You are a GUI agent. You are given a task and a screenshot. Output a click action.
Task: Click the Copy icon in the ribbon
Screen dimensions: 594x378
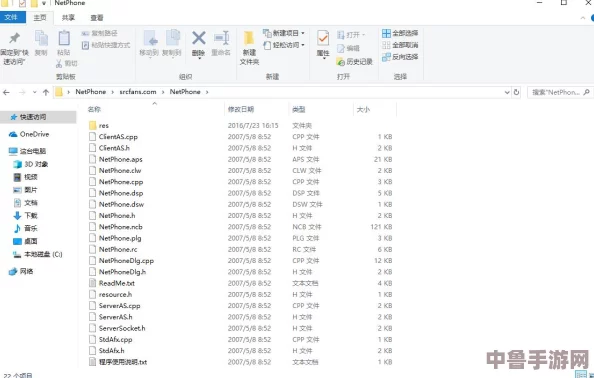tap(41, 38)
